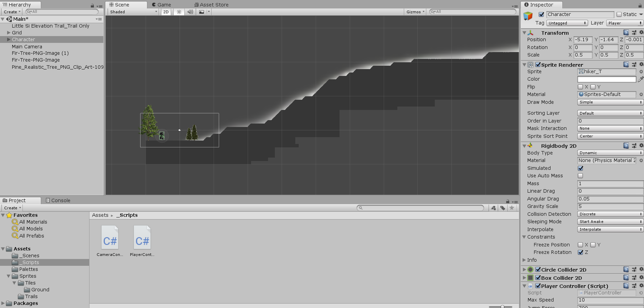Screen dimensions: 644x308
Task: Click the Sprite Renderer Color swatch
Action: [x=607, y=79]
